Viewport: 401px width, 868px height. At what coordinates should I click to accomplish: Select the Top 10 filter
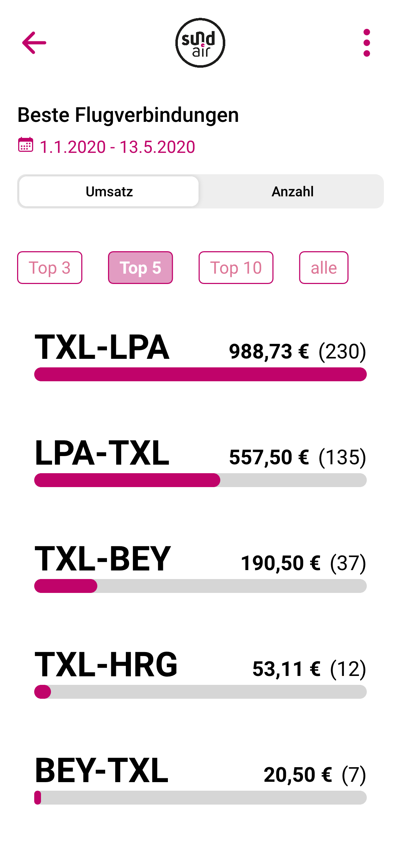[236, 268]
